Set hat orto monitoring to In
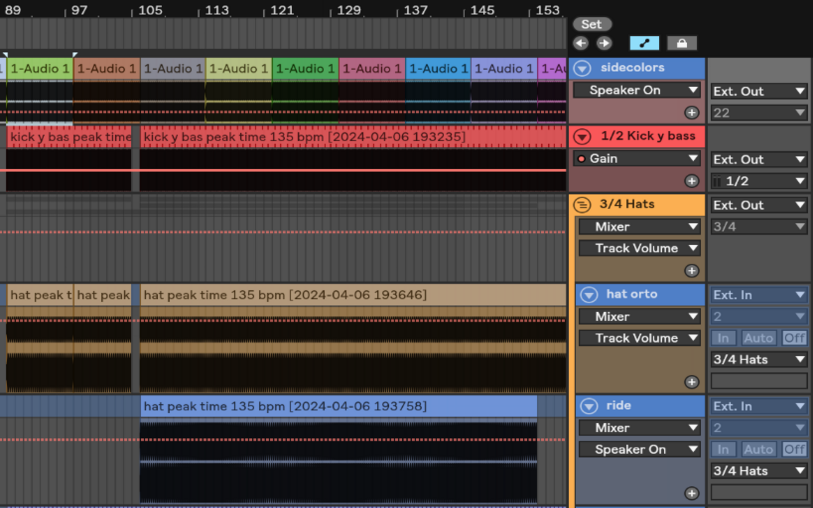 (x=724, y=338)
